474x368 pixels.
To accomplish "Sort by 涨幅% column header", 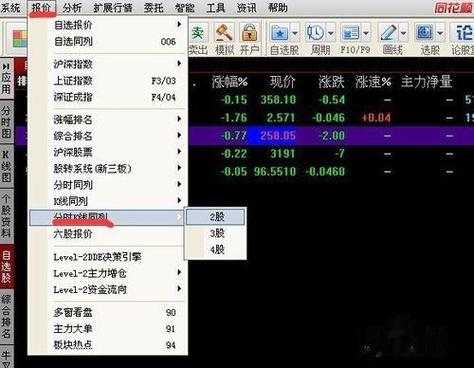I will [x=230, y=82].
